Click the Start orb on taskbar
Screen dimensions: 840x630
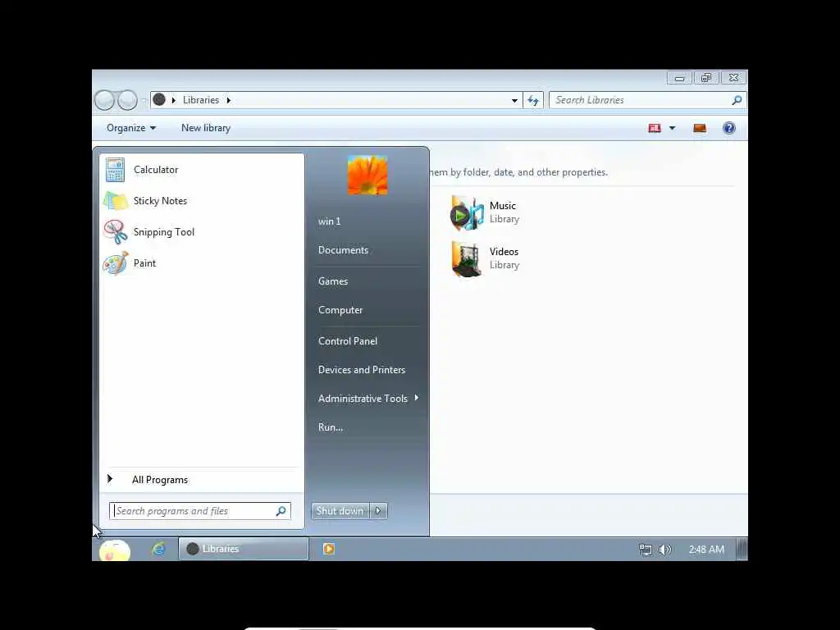point(115,550)
